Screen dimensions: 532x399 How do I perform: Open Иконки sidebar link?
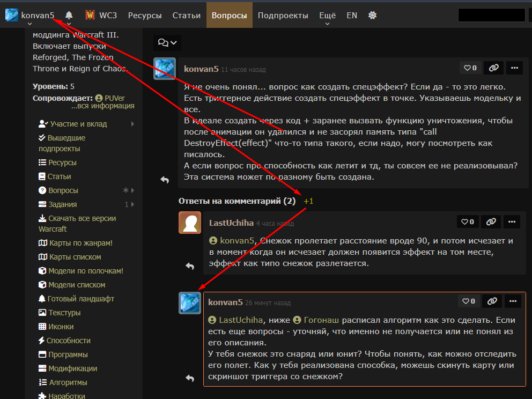[61, 327]
